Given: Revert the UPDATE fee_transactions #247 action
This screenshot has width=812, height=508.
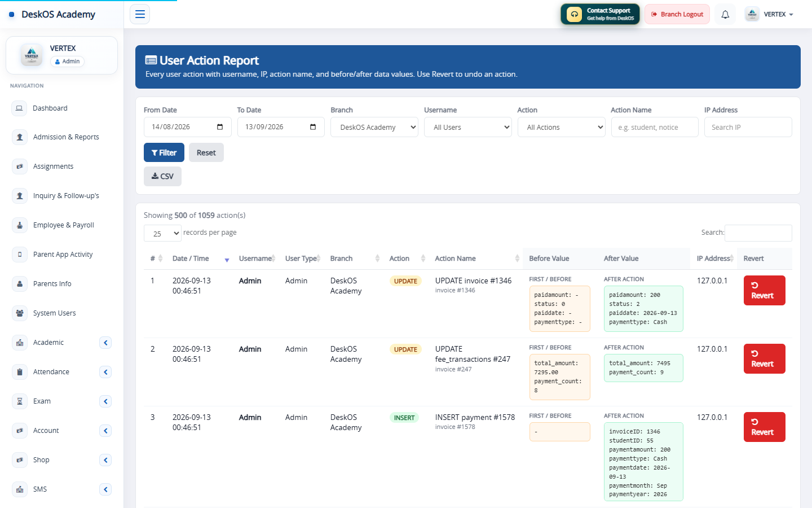Looking at the screenshot, I should (x=765, y=358).
